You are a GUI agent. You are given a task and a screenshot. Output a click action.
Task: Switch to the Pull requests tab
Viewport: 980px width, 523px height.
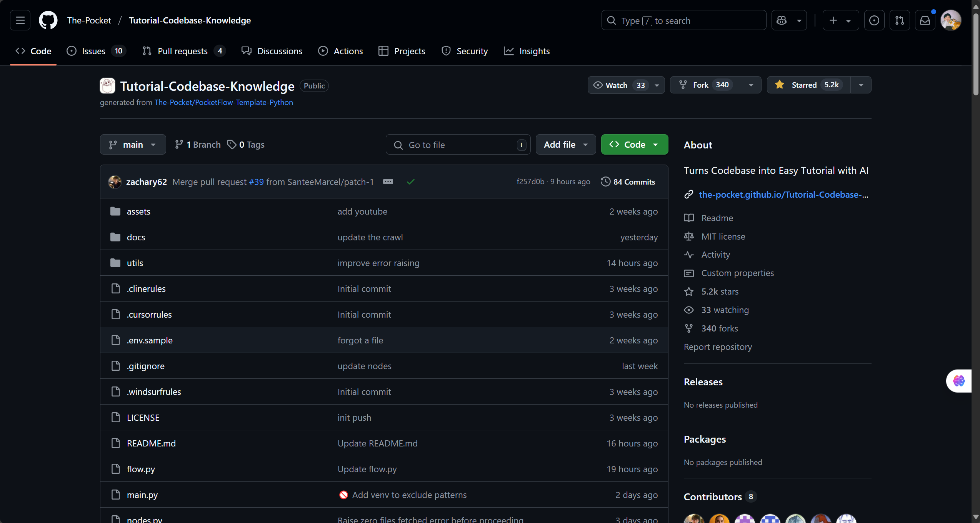[183, 51]
